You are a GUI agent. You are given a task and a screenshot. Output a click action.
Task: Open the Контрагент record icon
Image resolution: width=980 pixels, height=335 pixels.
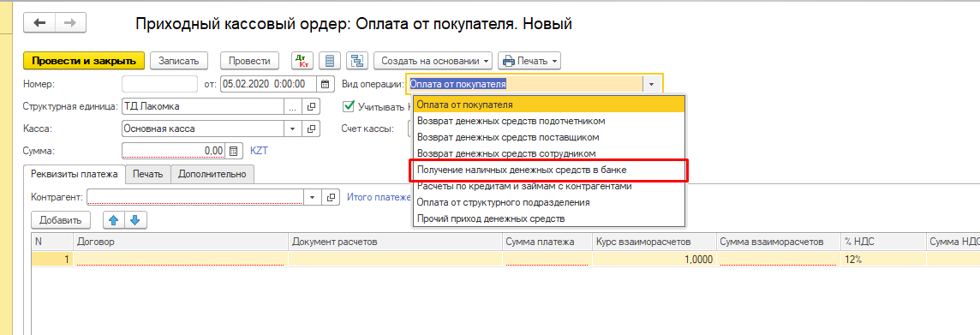coord(332,197)
